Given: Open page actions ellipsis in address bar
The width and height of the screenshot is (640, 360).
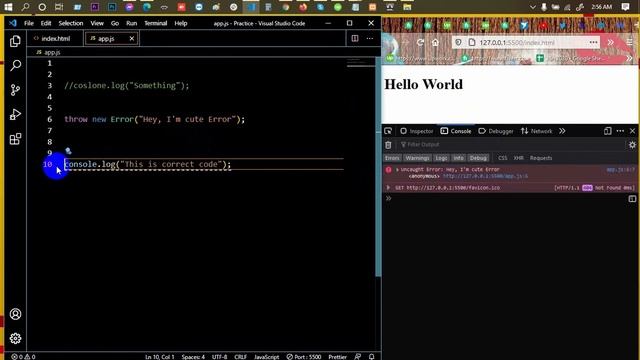Looking at the screenshot, I should pyautogui.click(x=593, y=42).
